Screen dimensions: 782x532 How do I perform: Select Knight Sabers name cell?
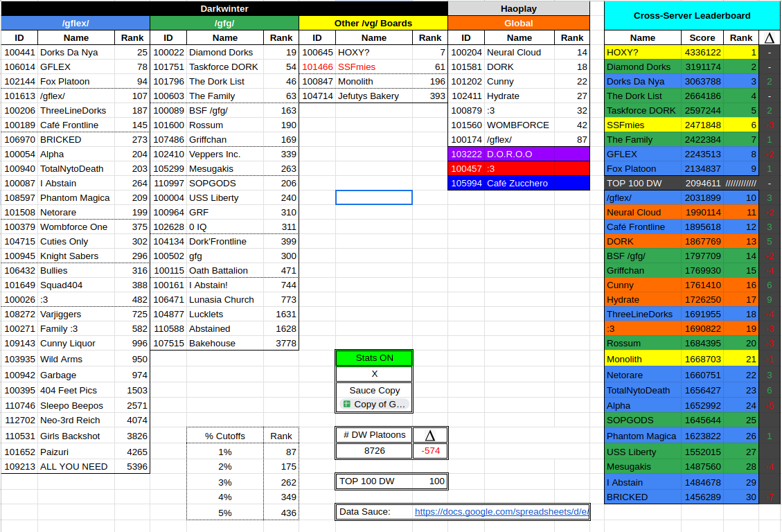[76, 256]
